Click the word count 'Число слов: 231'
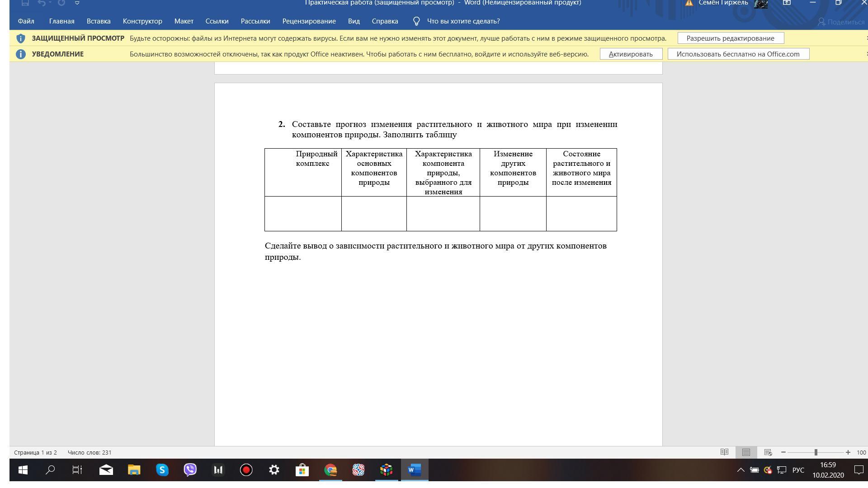Viewport: 868px width, 488px height. [x=90, y=452]
